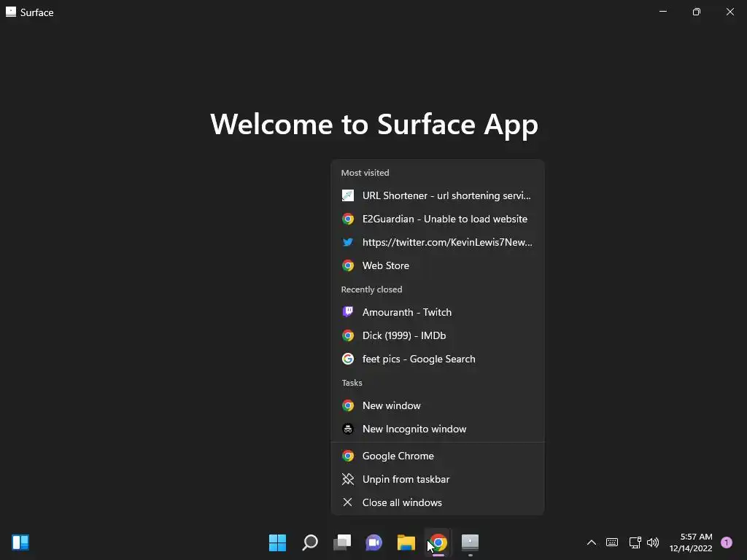Switch to Surface app taskbar icon
The height and width of the screenshot is (560, 747).
pos(471,542)
